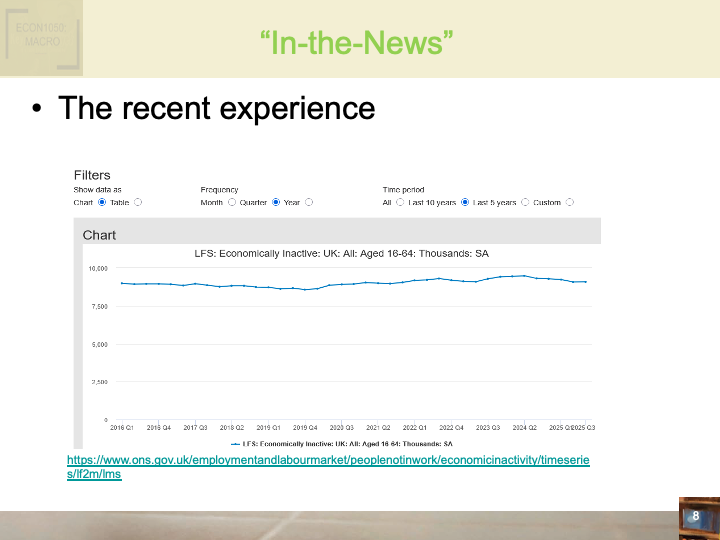720x540 pixels.
Task: Click the 2016 Q1 axis label
Action: 121,427
